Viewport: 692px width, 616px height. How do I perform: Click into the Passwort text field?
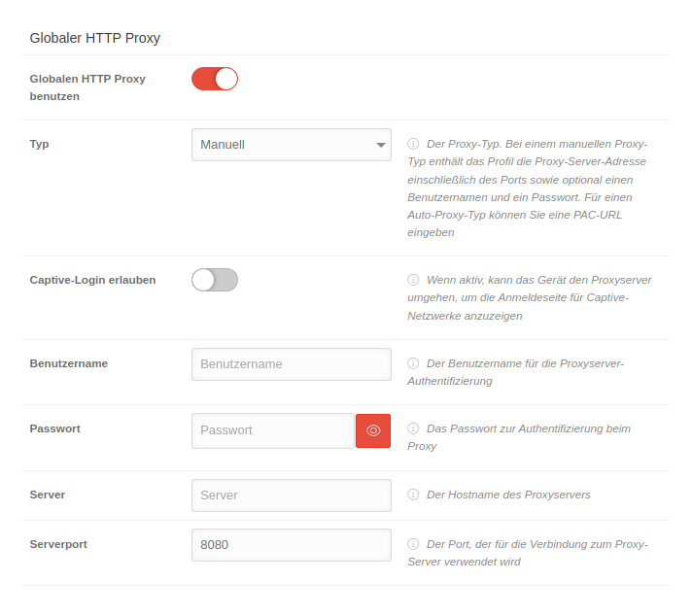point(273,430)
